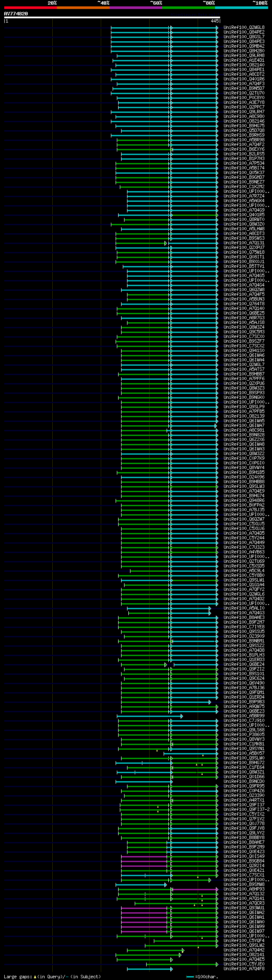This screenshot has height=980, width=272.
Task: Open hit UniRef100_Q9MB42
Action: point(244,46)
